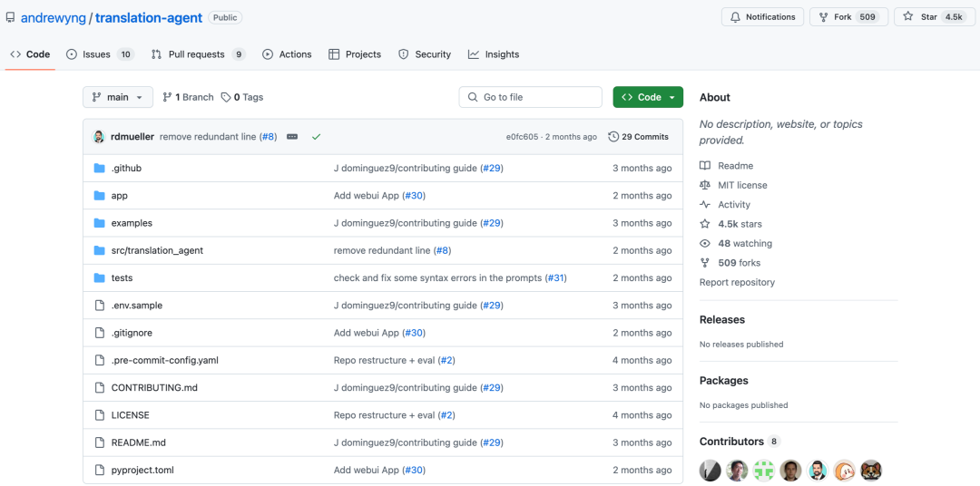Open the Security tab

click(x=425, y=54)
